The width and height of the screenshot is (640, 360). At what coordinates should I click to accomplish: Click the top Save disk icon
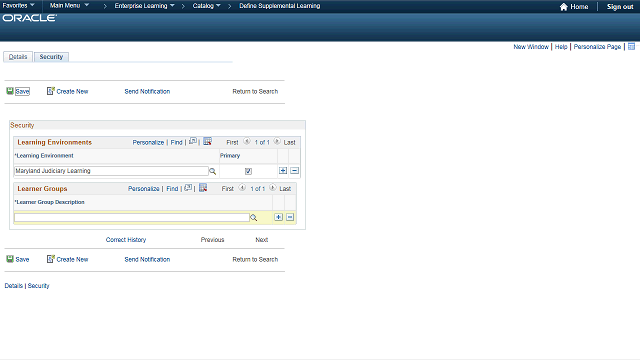tap(10, 91)
